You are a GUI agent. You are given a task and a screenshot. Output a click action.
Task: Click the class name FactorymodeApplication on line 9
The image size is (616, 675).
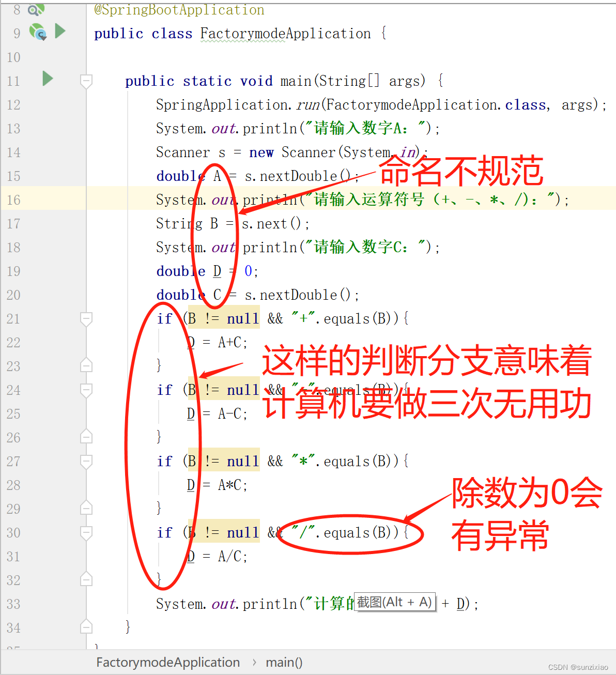point(285,34)
